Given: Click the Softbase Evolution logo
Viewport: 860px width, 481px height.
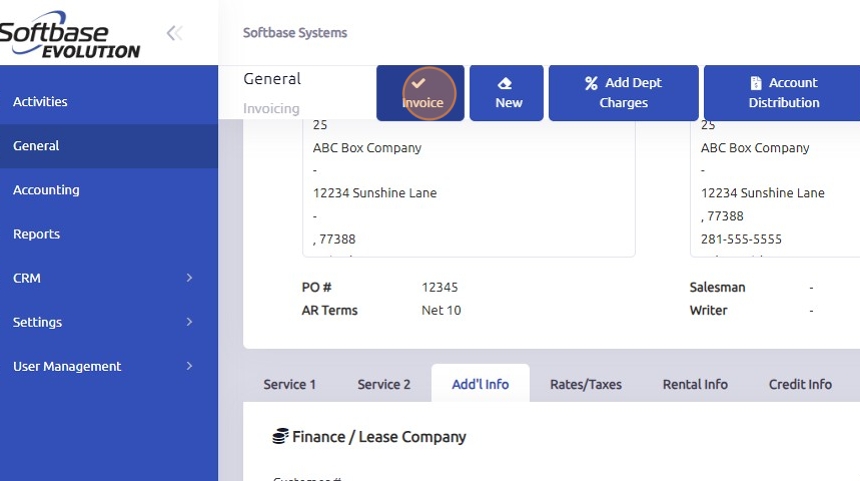Looking at the screenshot, I should 70,34.
